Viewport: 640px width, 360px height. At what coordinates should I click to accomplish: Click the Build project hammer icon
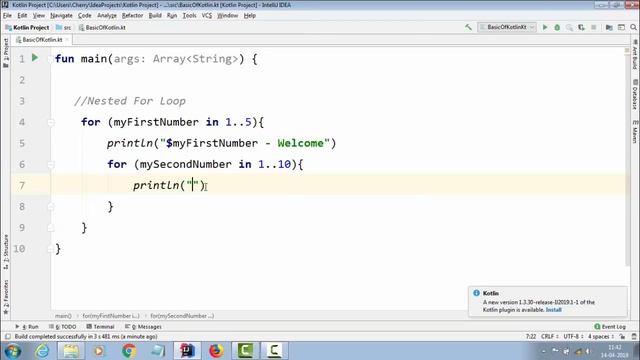(468, 27)
